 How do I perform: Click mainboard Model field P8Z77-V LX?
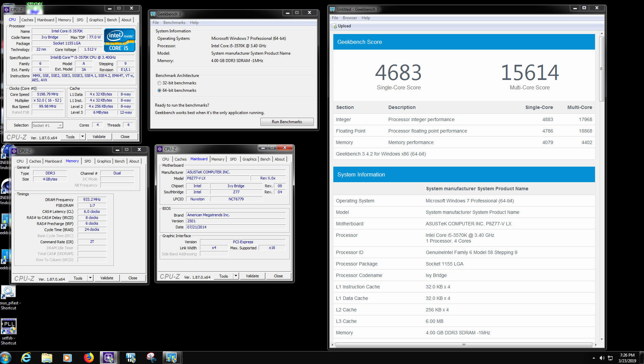[218, 178]
